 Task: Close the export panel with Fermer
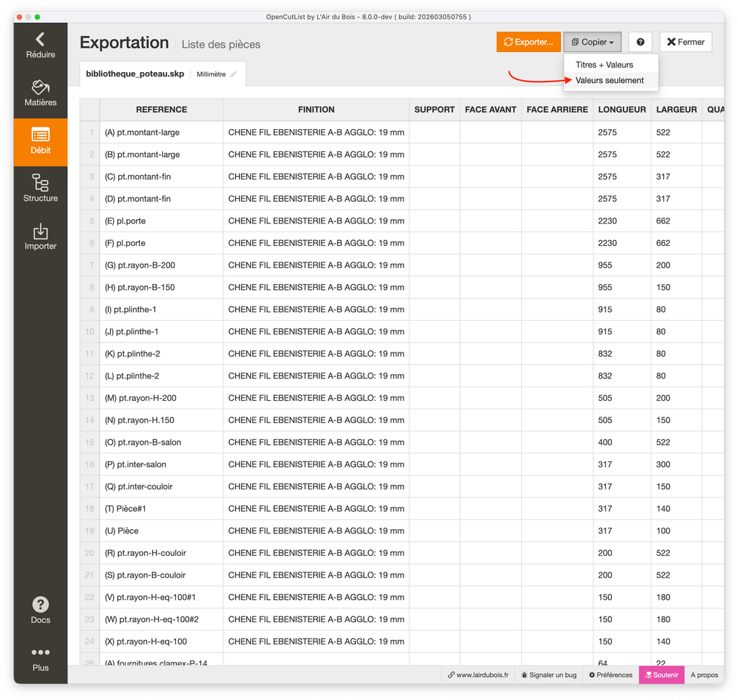[685, 43]
